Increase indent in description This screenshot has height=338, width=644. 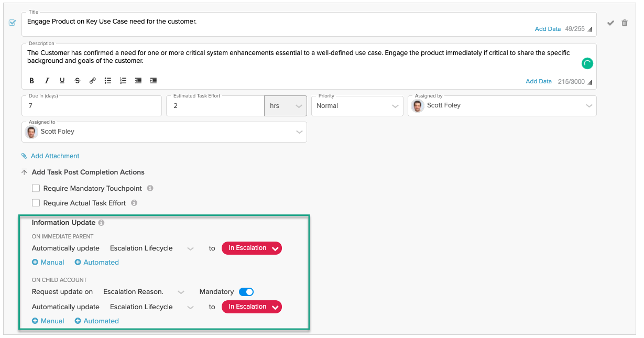154,81
